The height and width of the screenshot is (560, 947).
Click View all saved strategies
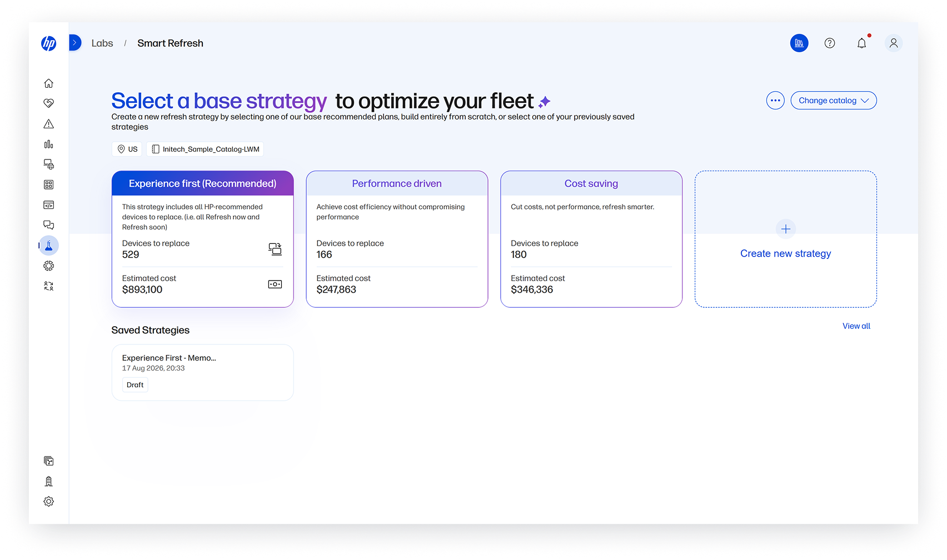coord(856,326)
